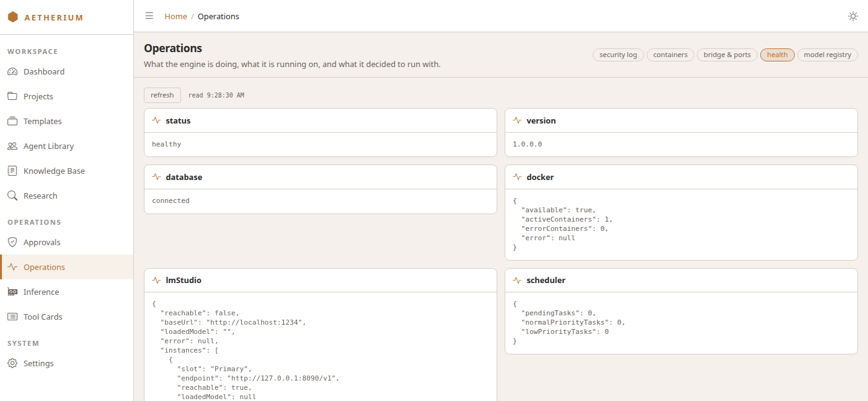
Task: Click the '"reachable": false' lmStudio line
Action: click(x=200, y=313)
